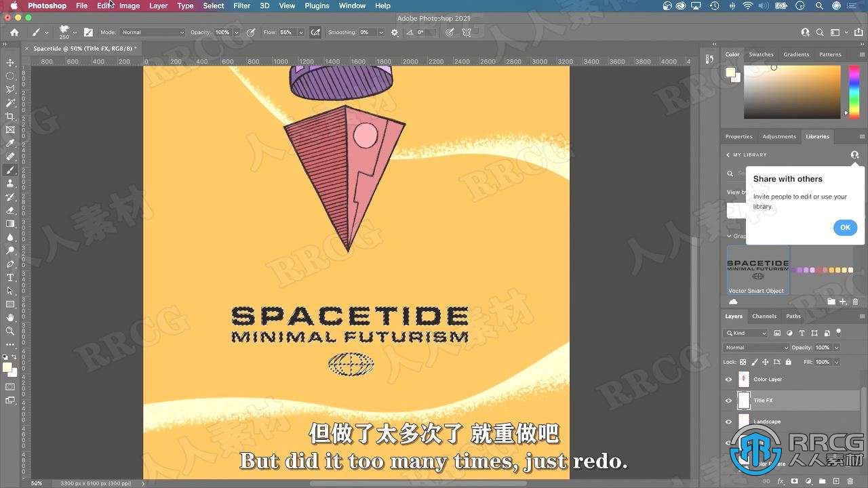Select the Horizontal Type tool

[x=10, y=277]
